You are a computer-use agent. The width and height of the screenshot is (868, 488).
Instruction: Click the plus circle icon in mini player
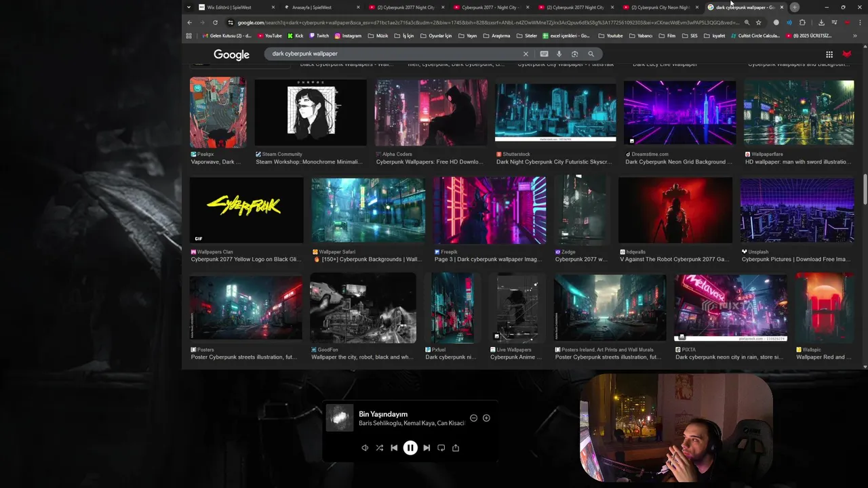486,418
